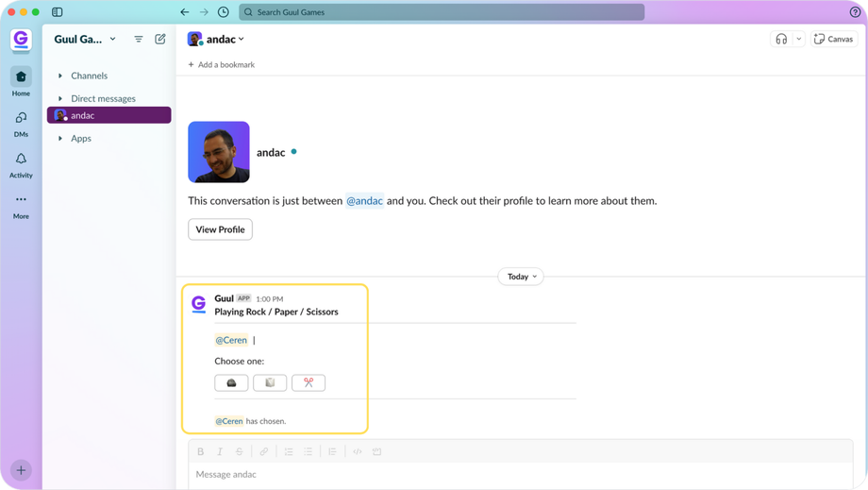Image resolution: width=868 pixels, height=490 pixels.
Task: Open the More options ellipsis
Action: pyautogui.click(x=21, y=206)
